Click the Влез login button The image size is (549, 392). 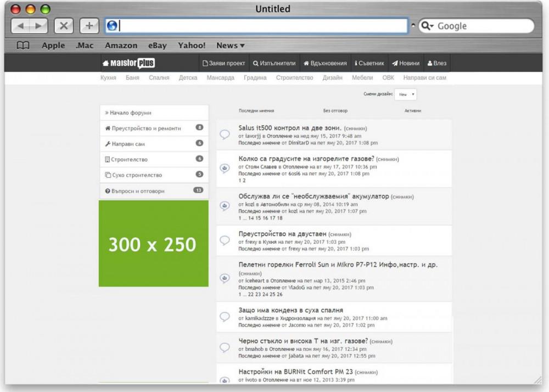pyautogui.click(x=437, y=63)
